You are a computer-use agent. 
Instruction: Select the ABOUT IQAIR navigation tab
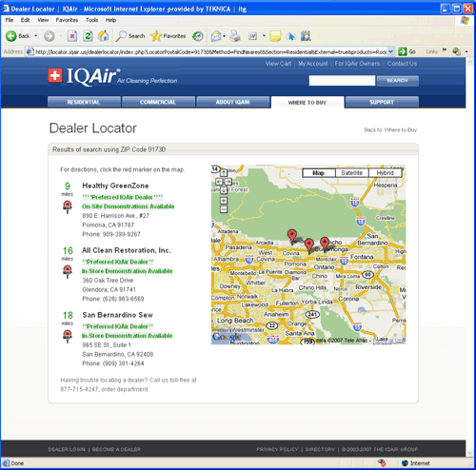(x=232, y=102)
